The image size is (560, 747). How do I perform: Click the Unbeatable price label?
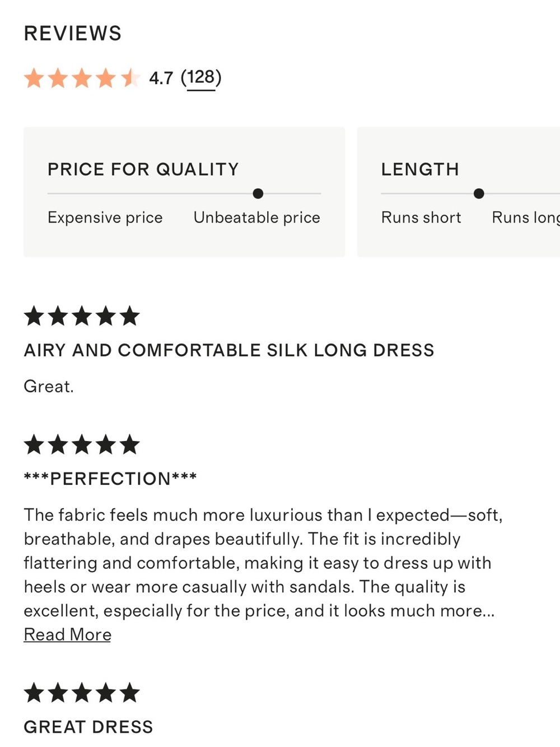pos(257,217)
